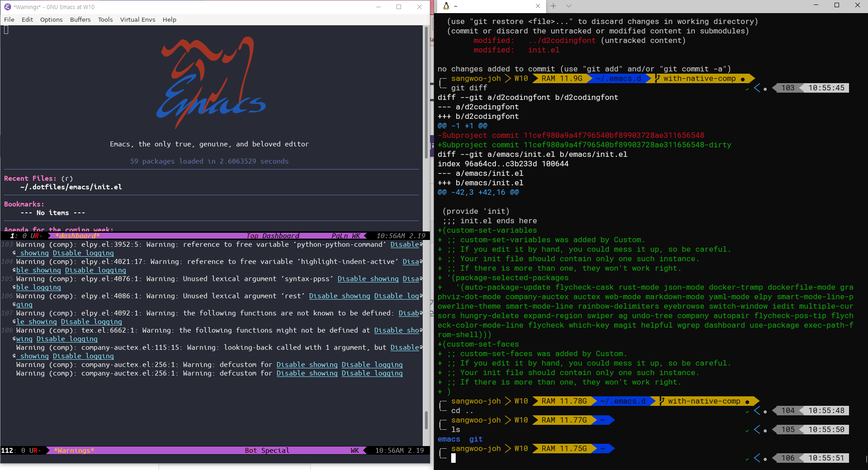Click the Linux penguin icon in the terminal tab
The width and height of the screenshot is (868, 470).
(446, 6)
